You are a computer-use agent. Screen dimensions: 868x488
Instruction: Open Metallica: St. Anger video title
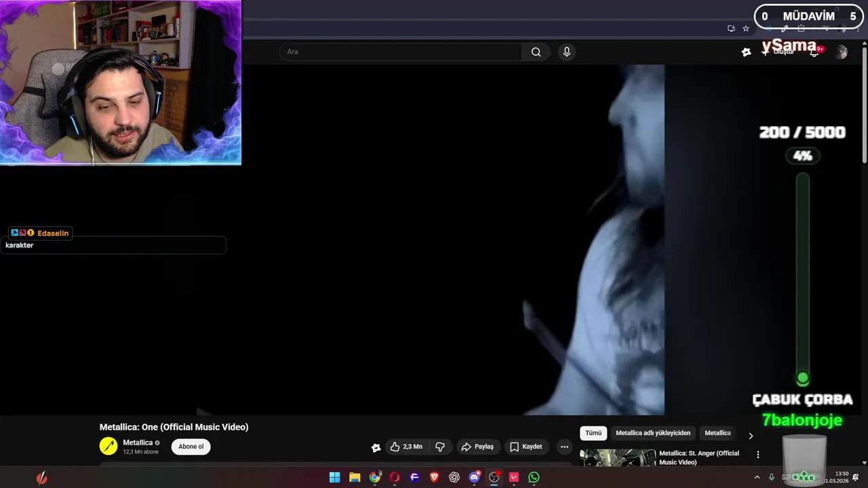pyautogui.click(x=699, y=457)
